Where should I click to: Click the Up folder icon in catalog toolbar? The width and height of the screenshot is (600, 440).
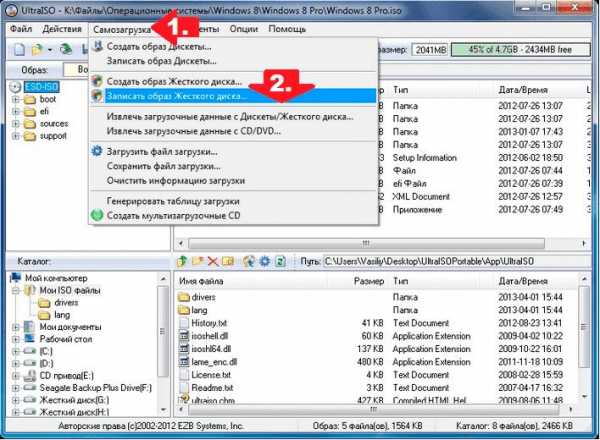coord(182,261)
